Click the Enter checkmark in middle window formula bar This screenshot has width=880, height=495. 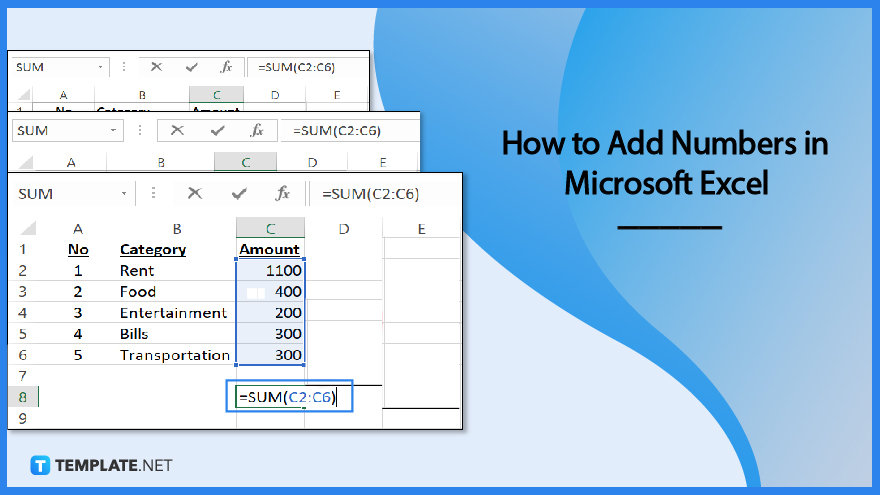pos(217,131)
